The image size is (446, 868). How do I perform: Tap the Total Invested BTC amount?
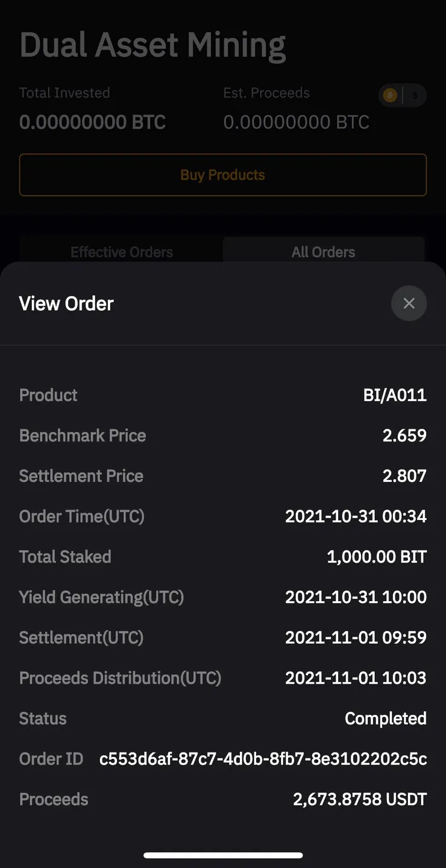tap(92, 122)
